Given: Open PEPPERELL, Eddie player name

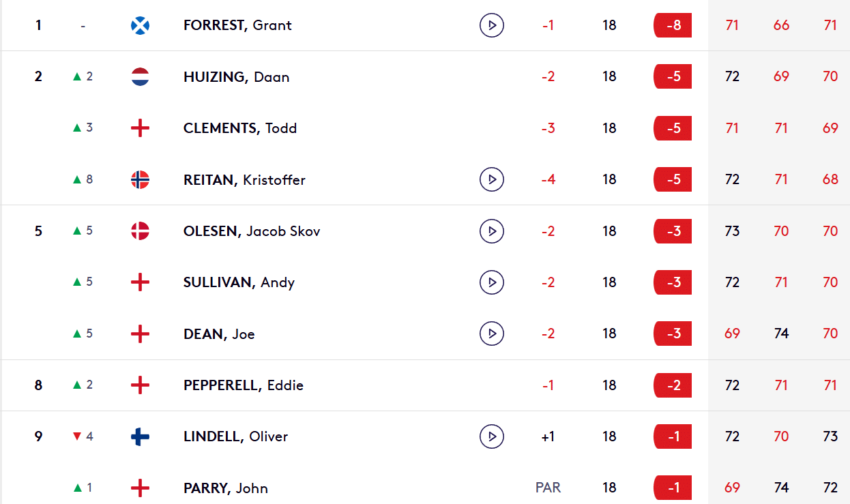Looking at the screenshot, I should [244, 385].
